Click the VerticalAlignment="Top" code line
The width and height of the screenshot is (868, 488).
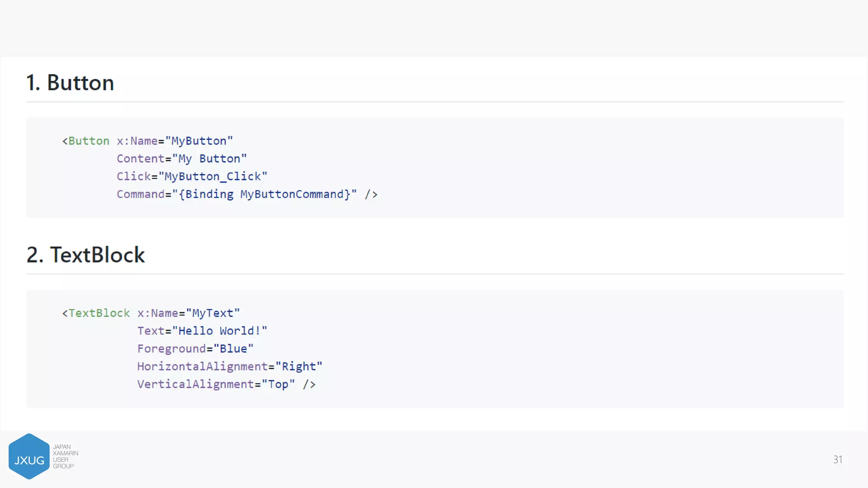tap(216, 385)
